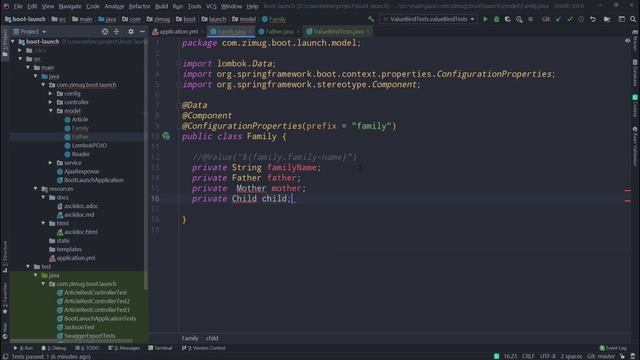Click the Profiler run icon in toolbar
The width and height of the screenshot is (640, 360).
tap(519, 19)
